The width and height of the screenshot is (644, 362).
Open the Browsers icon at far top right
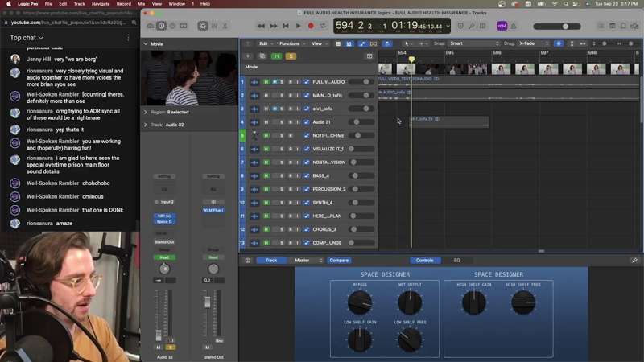(634, 26)
